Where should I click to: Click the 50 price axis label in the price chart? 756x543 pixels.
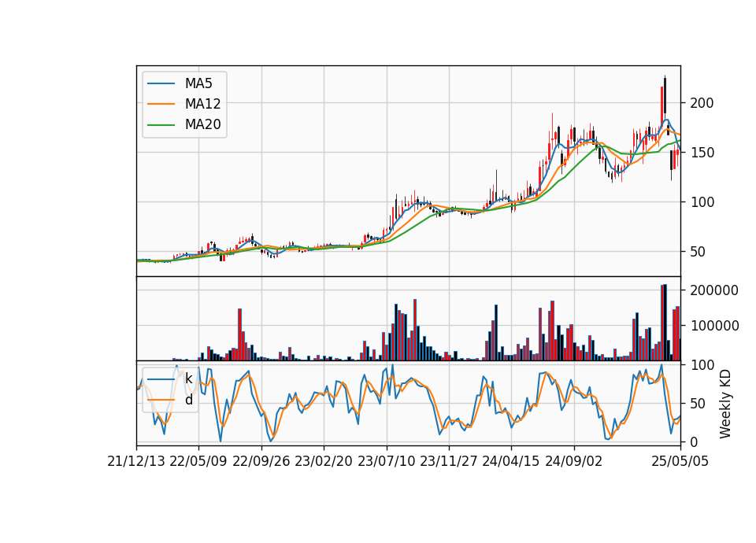[x=699, y=252]
